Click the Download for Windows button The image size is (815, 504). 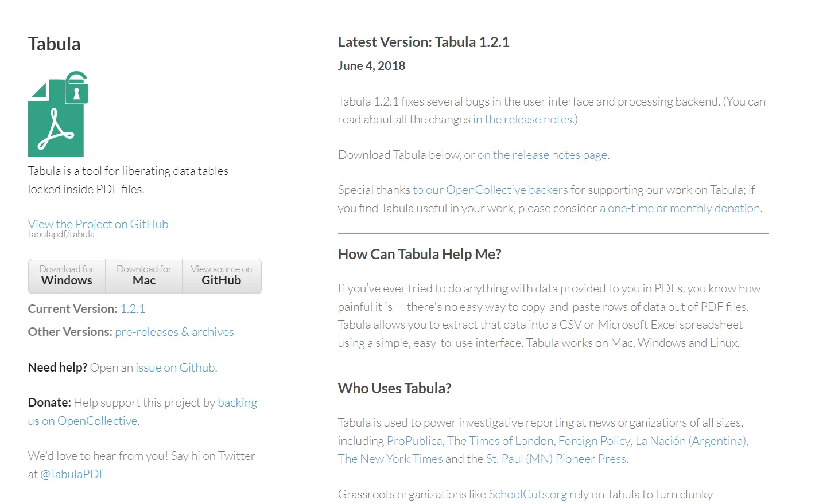coord(67,276)
